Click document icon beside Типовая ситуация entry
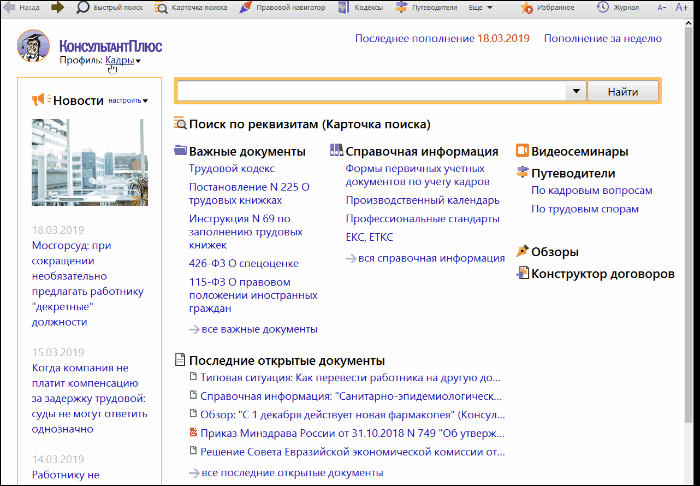 click(193, 377)
